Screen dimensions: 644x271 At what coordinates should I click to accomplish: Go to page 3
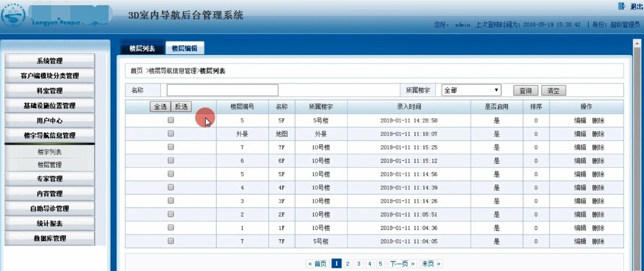click(359, 264)
